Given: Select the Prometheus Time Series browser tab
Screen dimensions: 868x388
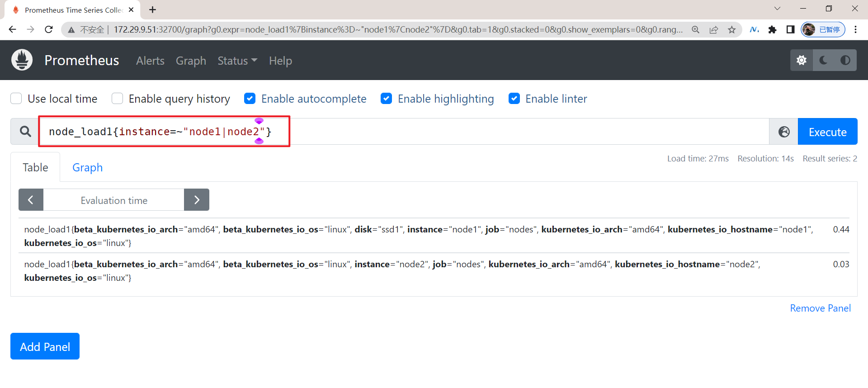Looking at the screenshot, I should point(72,10).
